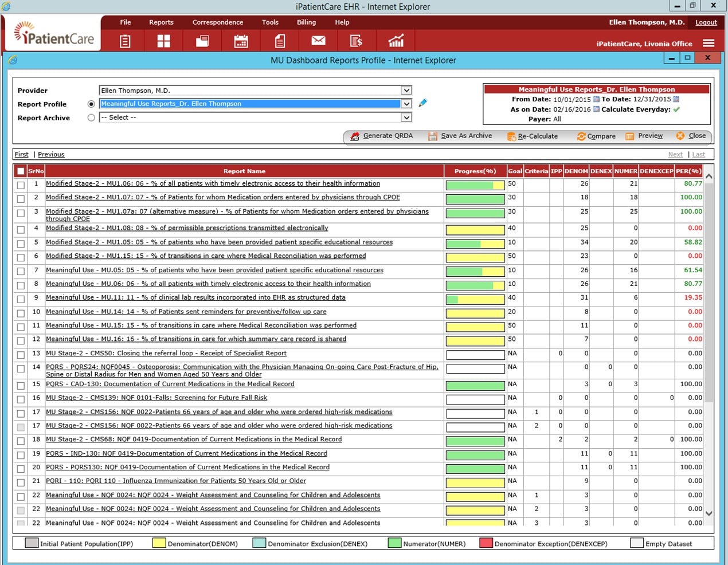Open the Correspondence menu

coord(217,22)
